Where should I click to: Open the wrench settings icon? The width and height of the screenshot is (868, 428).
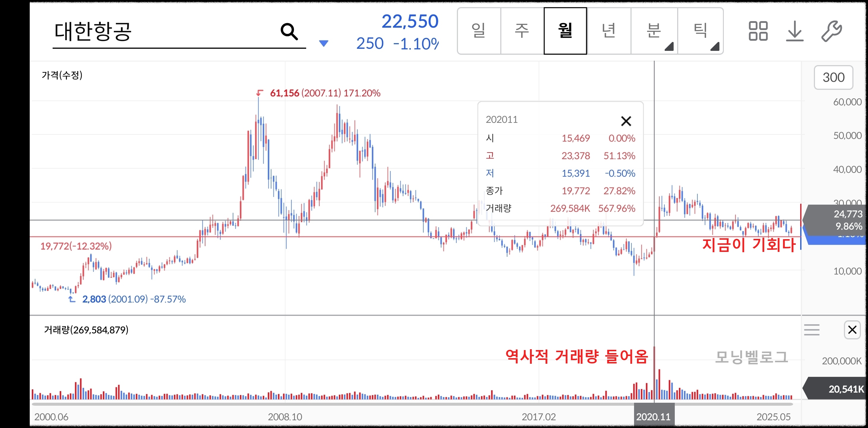pyautogui.click(x=831, y=31)
